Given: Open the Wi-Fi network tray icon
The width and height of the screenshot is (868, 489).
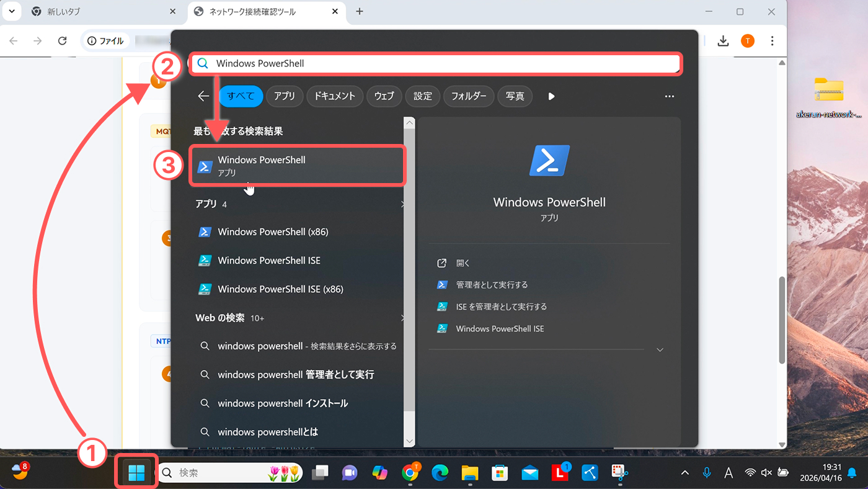Looking at the screenshot, I should [x=750, y=473].
